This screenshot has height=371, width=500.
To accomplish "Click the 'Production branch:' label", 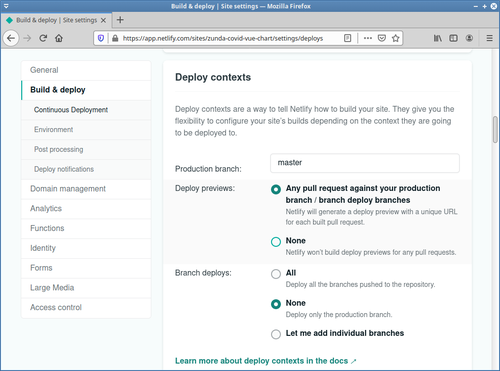I will [x=208, y=169].
